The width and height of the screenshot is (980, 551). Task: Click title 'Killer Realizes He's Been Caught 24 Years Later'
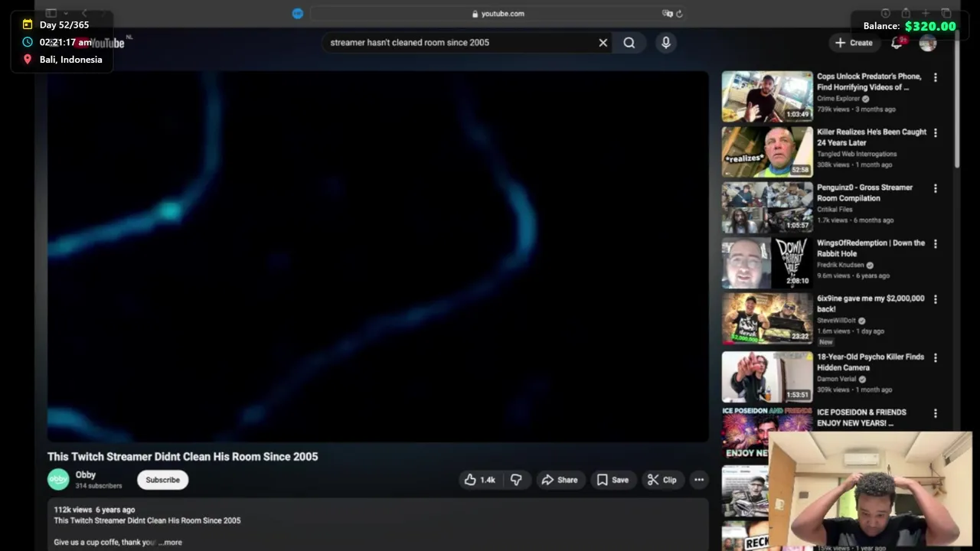(871, 137)
